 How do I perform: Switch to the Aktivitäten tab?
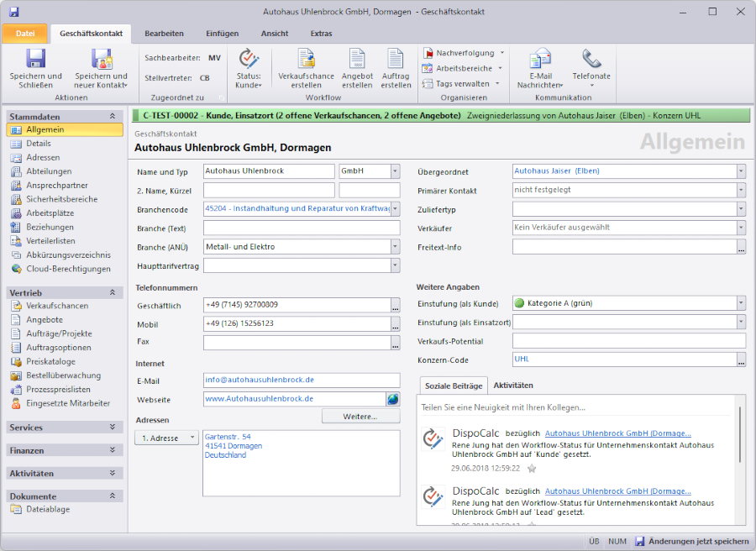(x=512, y=386)
